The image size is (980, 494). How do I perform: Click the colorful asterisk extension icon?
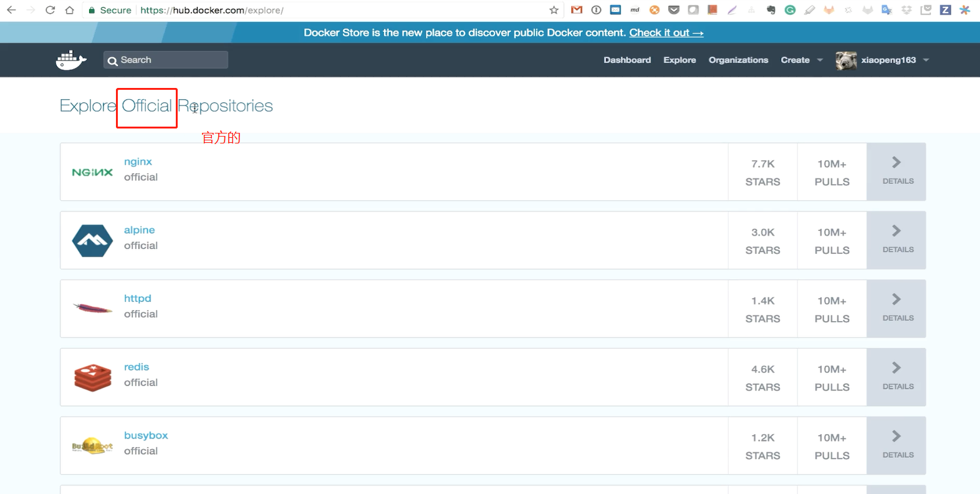tap(964, 10)
